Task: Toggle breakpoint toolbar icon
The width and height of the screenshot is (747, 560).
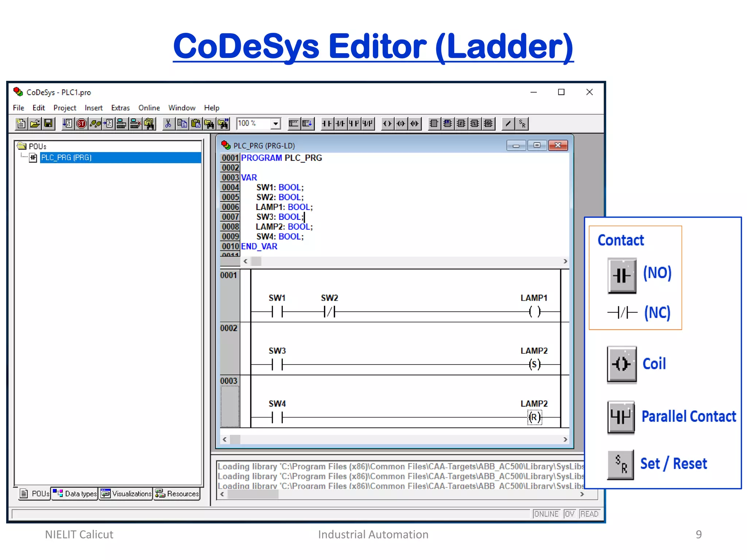Action: [x=108, y=124]
